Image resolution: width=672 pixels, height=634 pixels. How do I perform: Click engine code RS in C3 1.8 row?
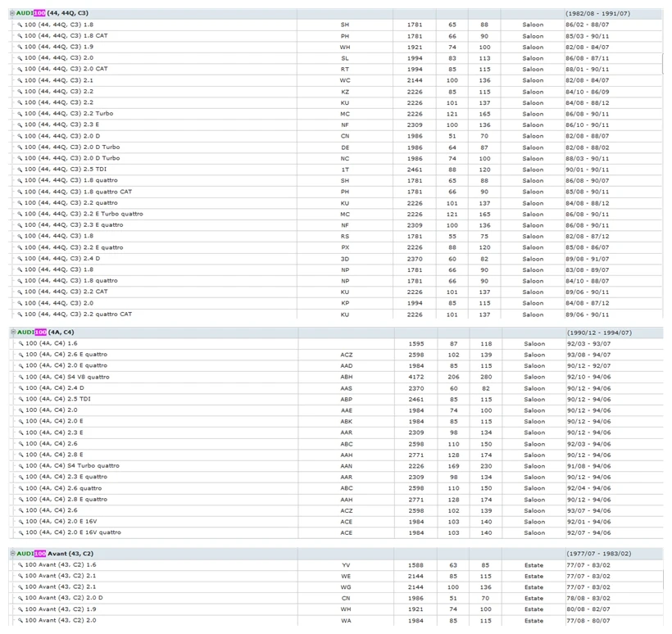pos(345,237)
